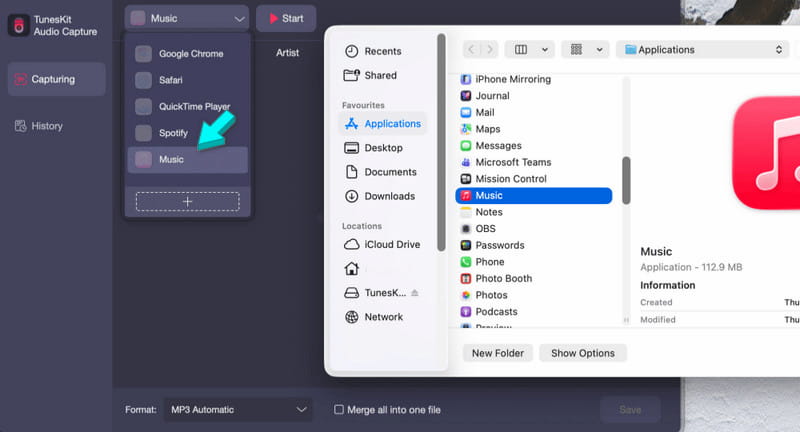Expand the Music app selector dropdown

point(187,18)
